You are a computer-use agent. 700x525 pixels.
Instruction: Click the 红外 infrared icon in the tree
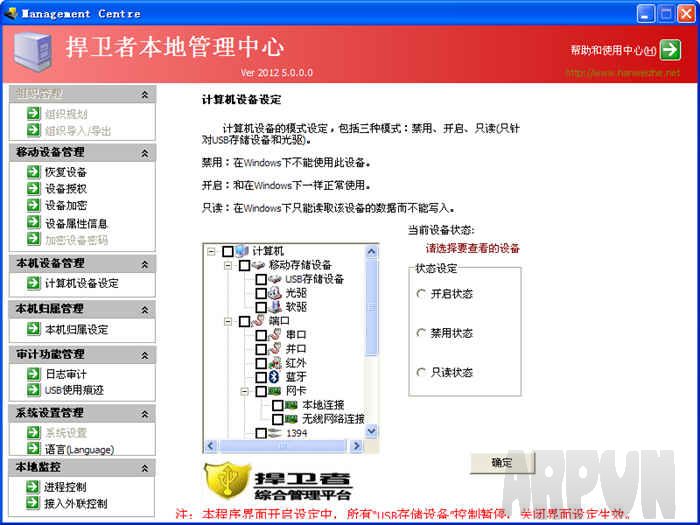click(x=275, y=363)
